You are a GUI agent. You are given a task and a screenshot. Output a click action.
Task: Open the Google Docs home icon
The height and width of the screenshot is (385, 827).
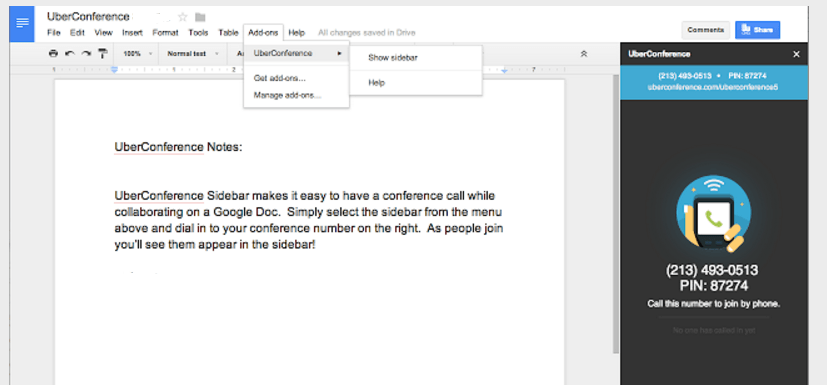coord(22,24)
